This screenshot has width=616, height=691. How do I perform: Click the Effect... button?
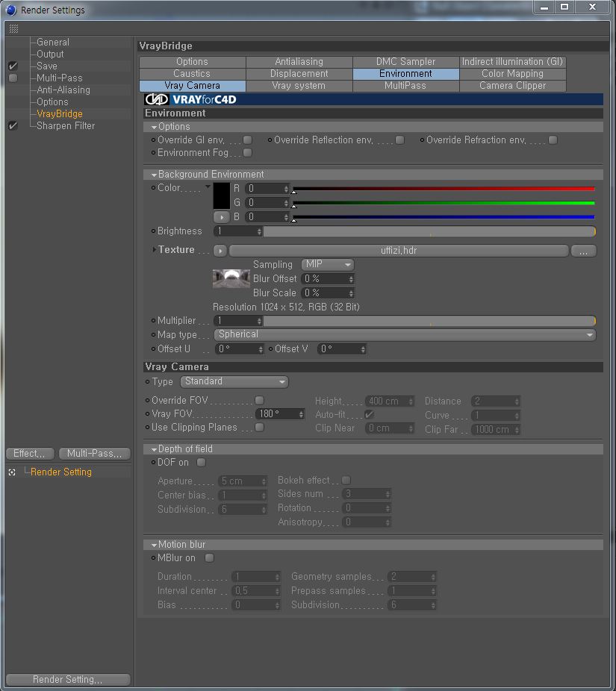coord(30,454)
